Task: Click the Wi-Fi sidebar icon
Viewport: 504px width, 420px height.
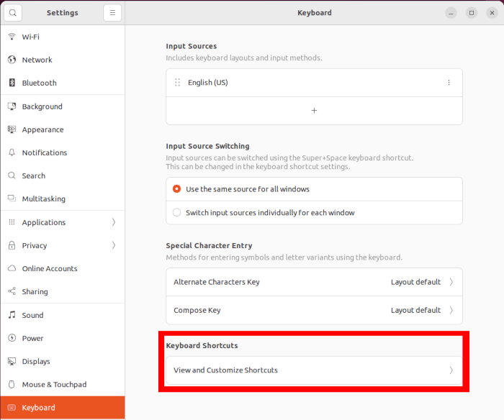Action: coord(12,37)
